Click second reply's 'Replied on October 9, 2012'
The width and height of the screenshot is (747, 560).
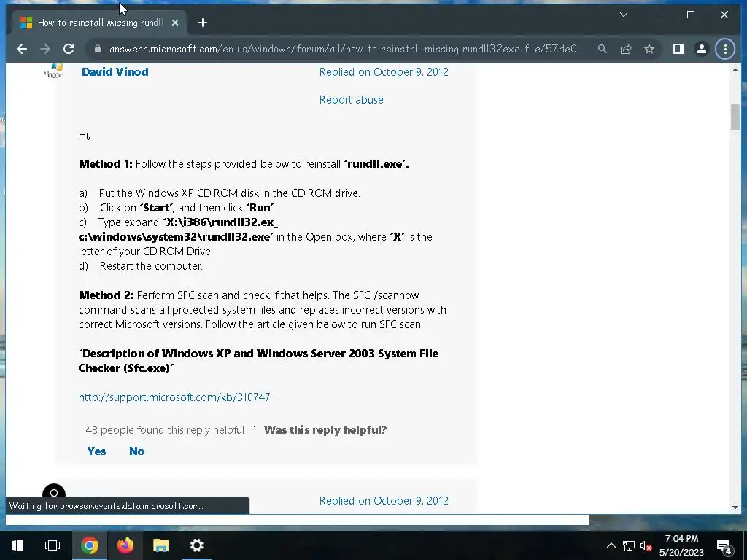[384, 500]
